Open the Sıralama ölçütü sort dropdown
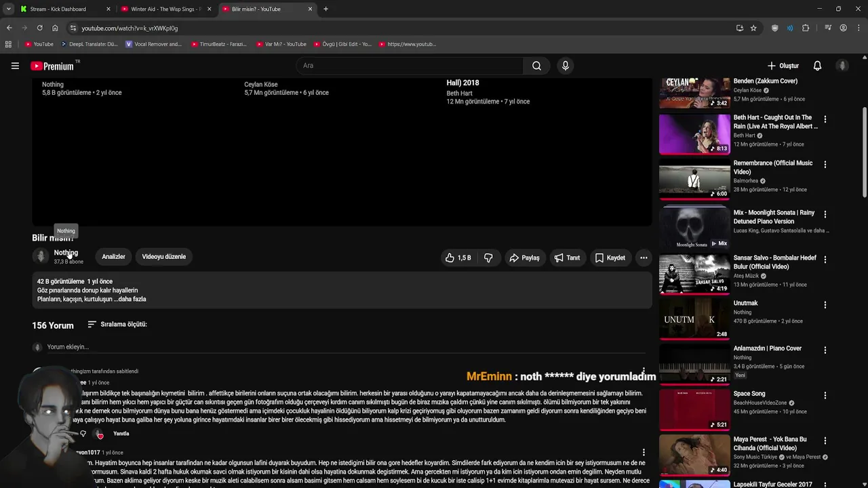The height and width of the screenshot is (488, 868). [117, 325]
